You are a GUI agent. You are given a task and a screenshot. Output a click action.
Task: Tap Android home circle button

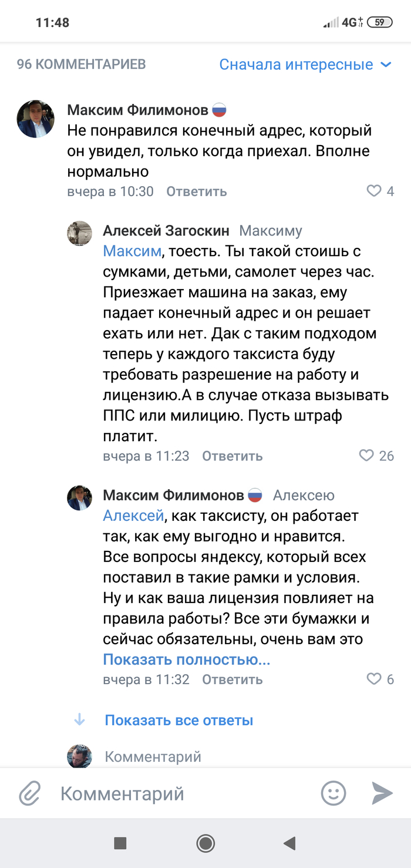tap(206, 844)
